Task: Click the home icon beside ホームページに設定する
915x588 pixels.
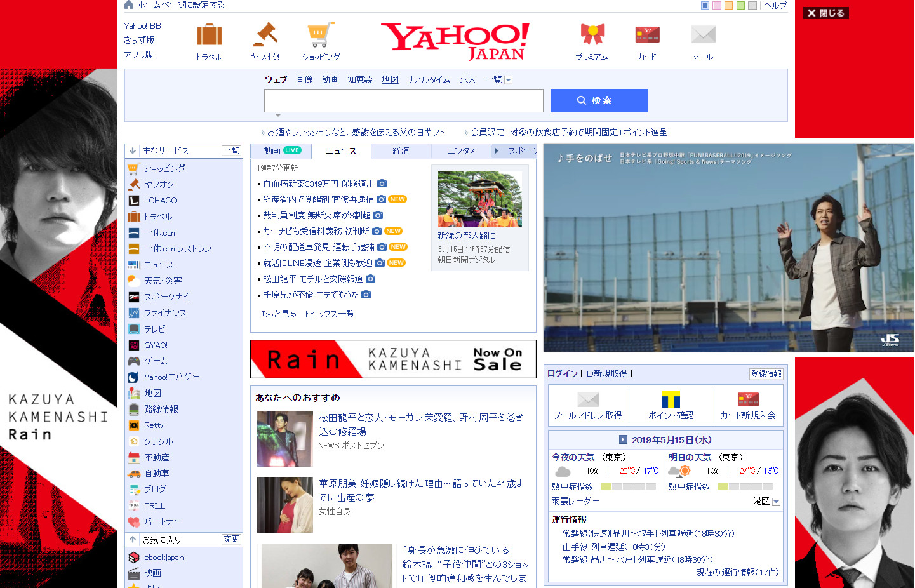Action: tap(129, 4)
